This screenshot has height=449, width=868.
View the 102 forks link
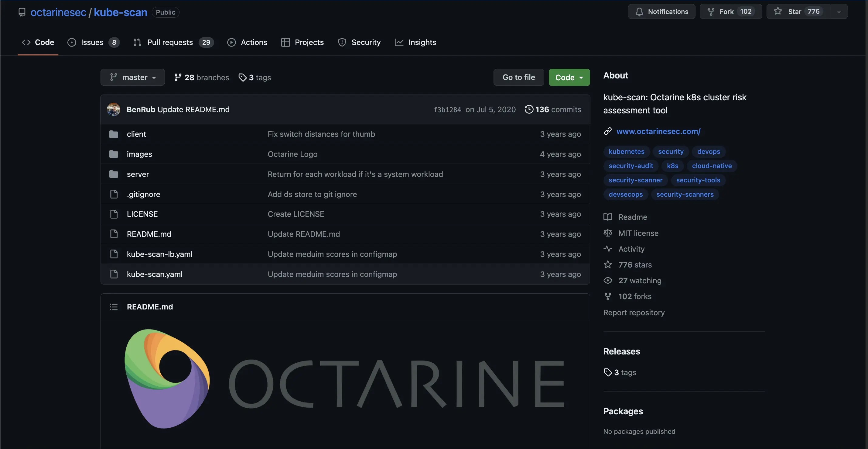627,296
